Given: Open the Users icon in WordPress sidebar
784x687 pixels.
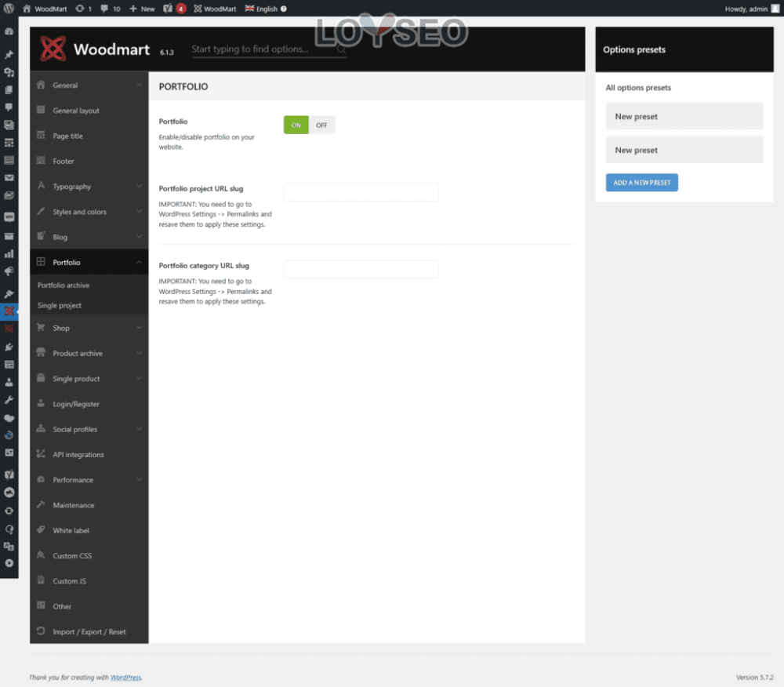Looking at the screenshot, I should [x=9, y=382].
